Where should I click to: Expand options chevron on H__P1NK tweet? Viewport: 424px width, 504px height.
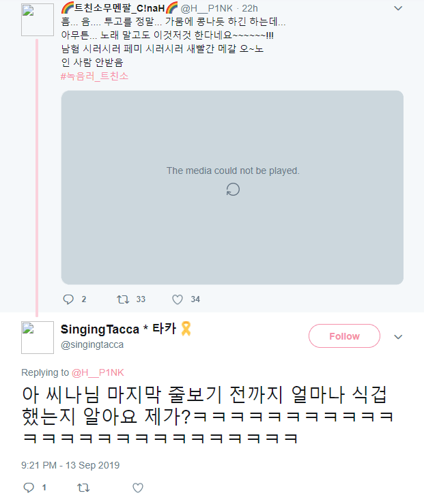[x=398, y=8]
